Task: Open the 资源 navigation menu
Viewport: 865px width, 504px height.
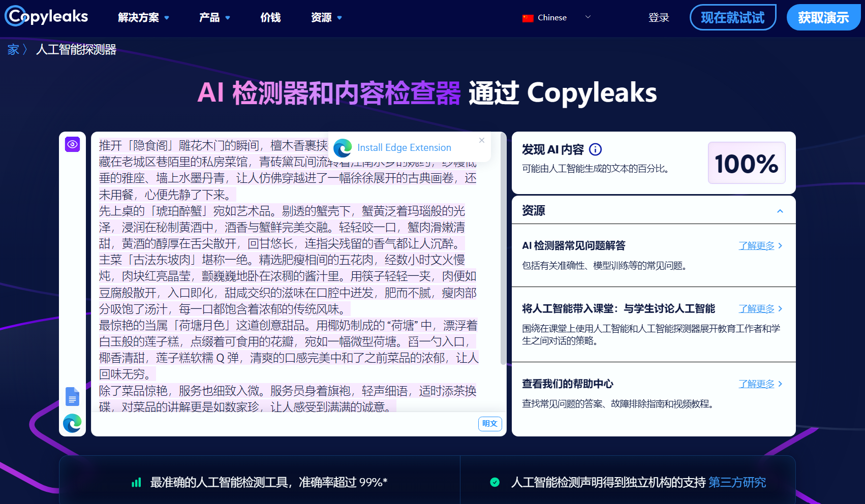Action: pyautogui.click(x=326, y=18)
